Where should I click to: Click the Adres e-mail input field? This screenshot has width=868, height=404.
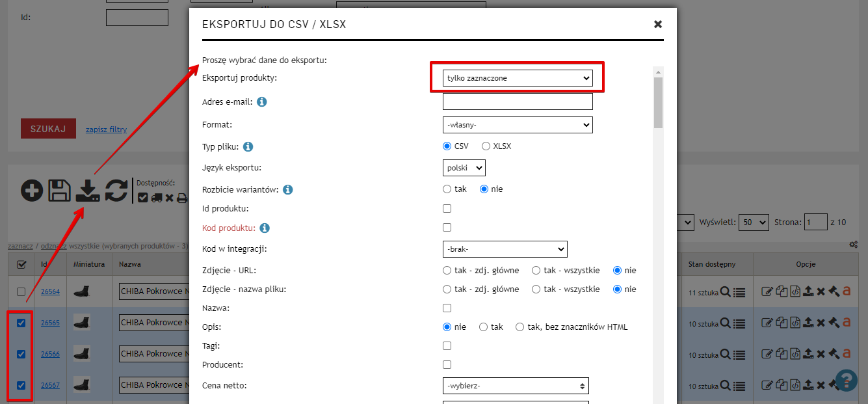click(x=518, y=101)
